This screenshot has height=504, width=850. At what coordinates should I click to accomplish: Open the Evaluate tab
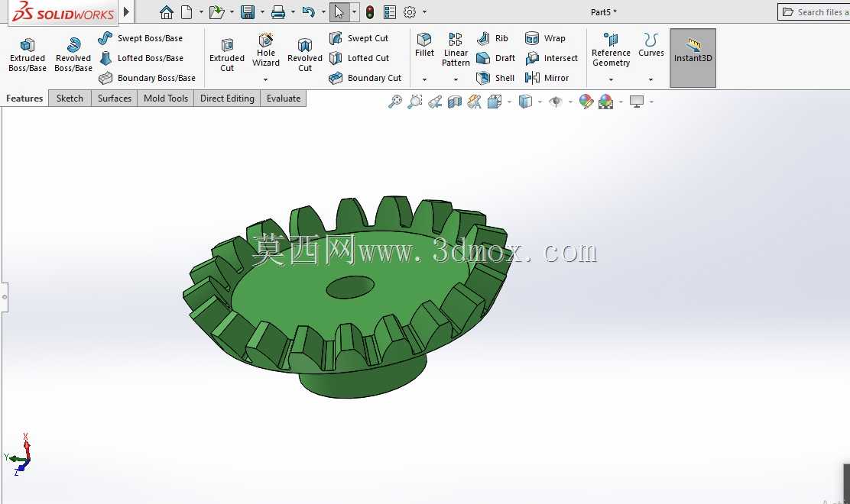(284, 99)
